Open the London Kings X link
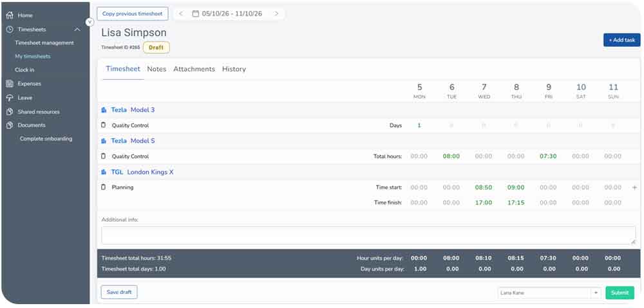The image size is (644, 308). tap(150, 172)
